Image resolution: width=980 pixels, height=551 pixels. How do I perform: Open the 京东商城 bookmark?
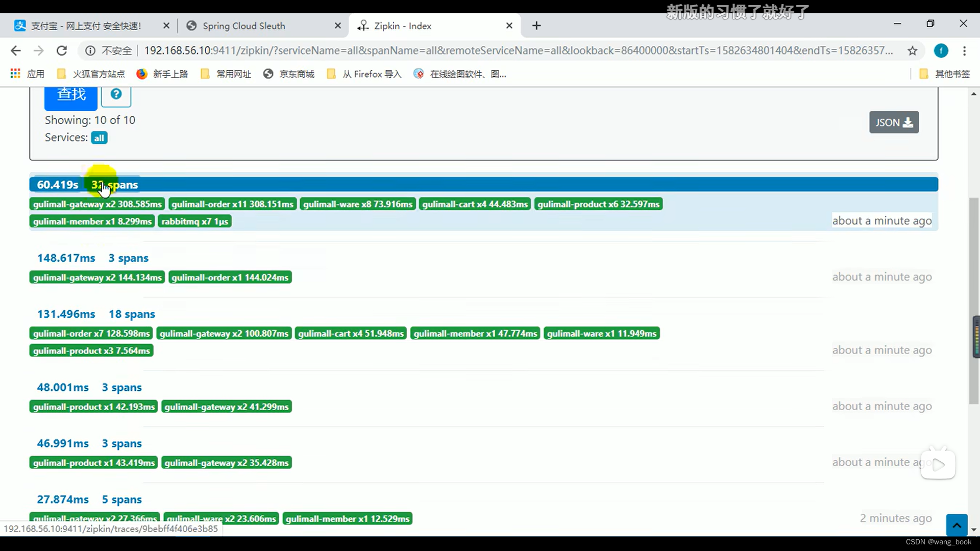point(289,74)
